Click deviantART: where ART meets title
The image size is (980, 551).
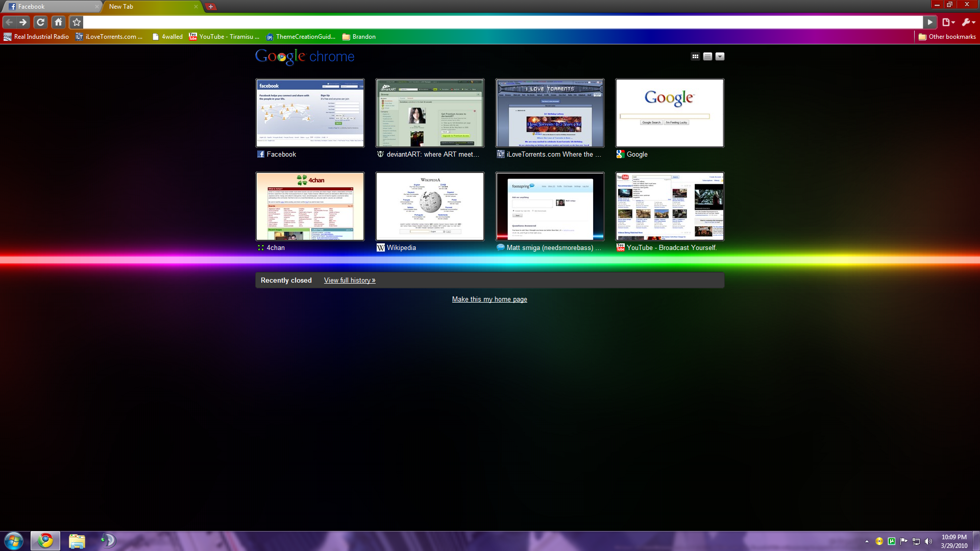(x=433, y=154)
